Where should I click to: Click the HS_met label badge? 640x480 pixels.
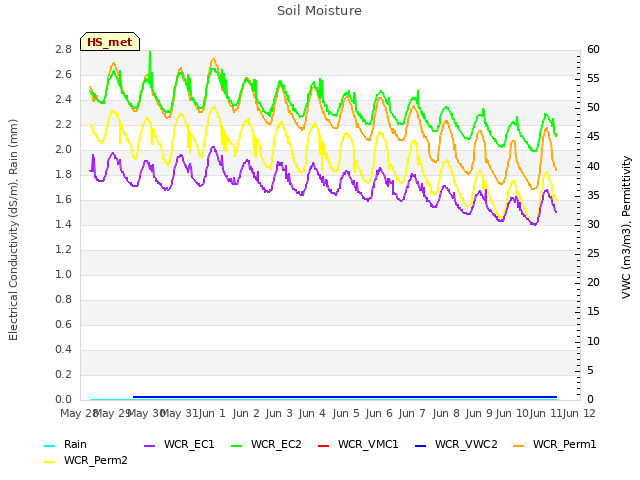coord(110,42)
